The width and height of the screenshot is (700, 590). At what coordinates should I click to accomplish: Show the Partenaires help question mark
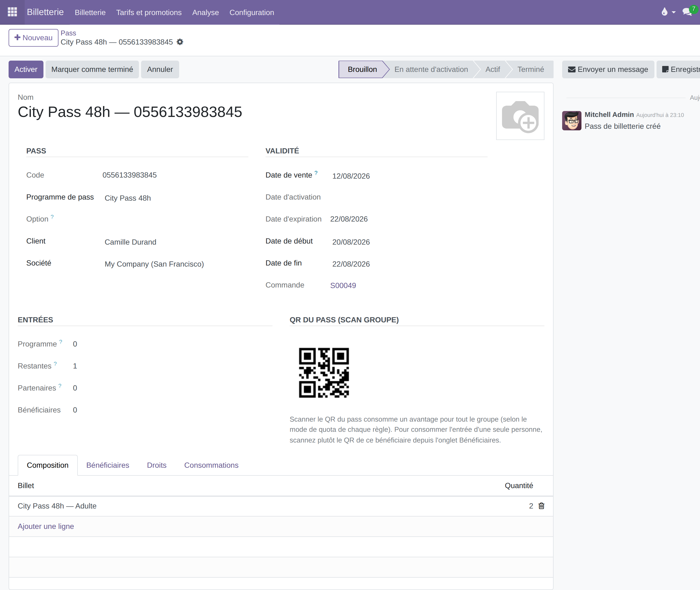(x=60, y=386)
